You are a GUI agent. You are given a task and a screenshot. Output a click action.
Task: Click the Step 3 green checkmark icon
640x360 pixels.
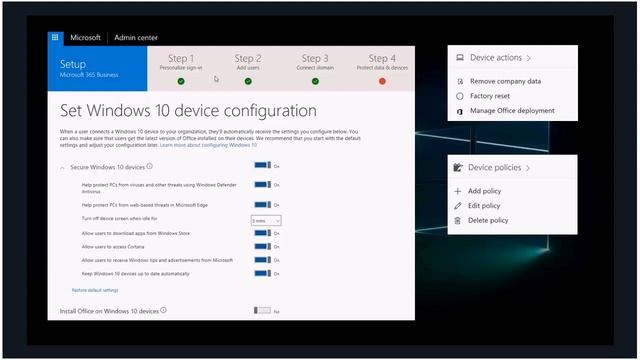point(315,81)
